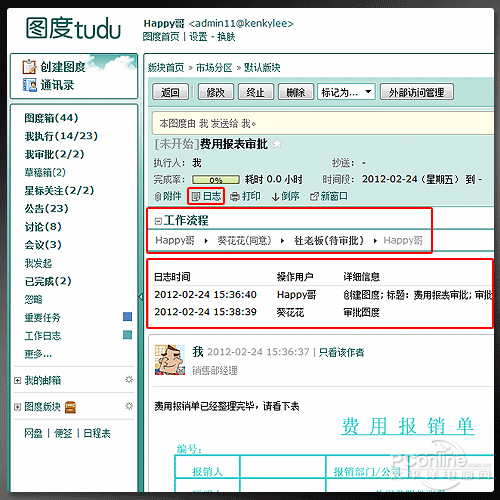Open the 标记为... dropdown
This screenshot has width=500, height=500.
click(x=346, y=92)
